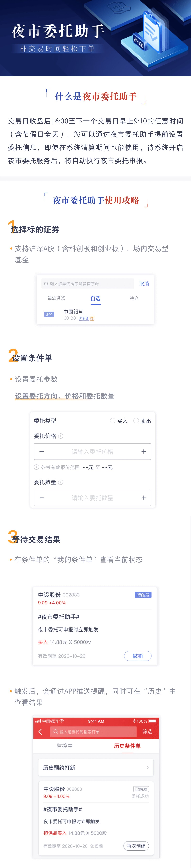The height and width of the screenshot is (868, 191).
Task: Tap 取消 next to stock search
Action: (x=144, y=284)
